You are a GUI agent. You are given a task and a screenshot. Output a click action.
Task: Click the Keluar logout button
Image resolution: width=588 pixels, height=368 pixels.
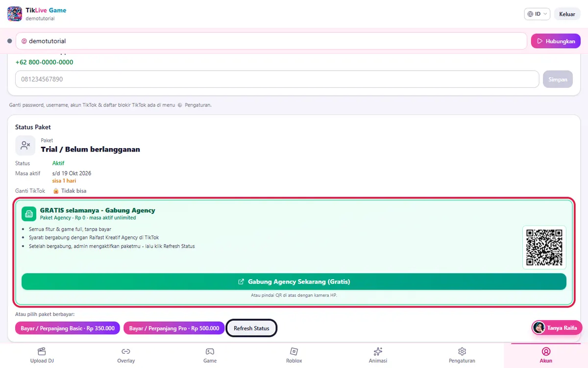pyautogui.click(x=567, y=14)
